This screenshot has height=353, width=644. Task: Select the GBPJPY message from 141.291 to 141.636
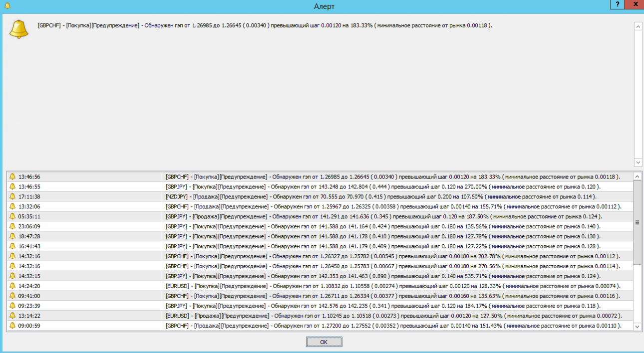[x=384, y=216]
